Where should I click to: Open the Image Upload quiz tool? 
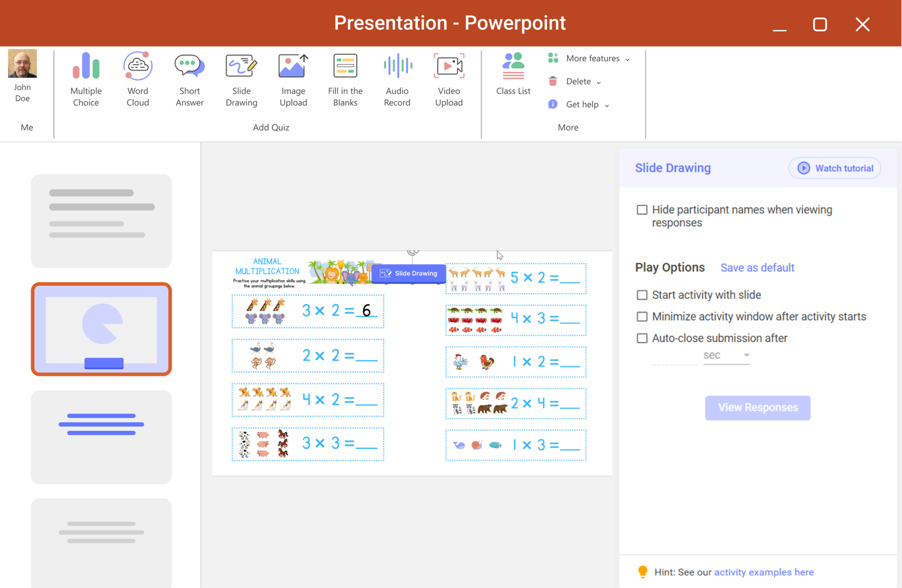pos(293,79)
